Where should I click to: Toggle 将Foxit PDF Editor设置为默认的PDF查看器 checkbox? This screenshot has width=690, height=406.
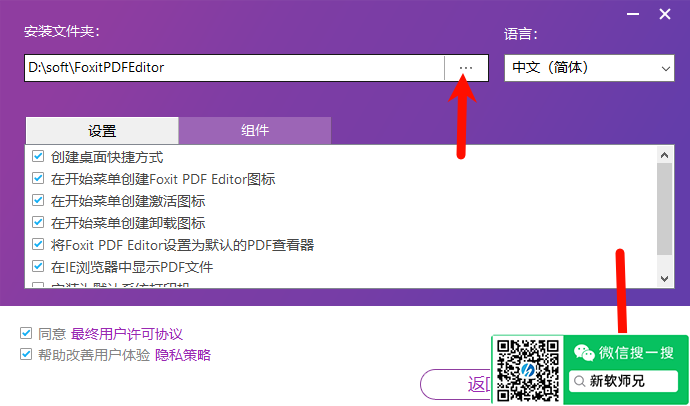[38, 244]
